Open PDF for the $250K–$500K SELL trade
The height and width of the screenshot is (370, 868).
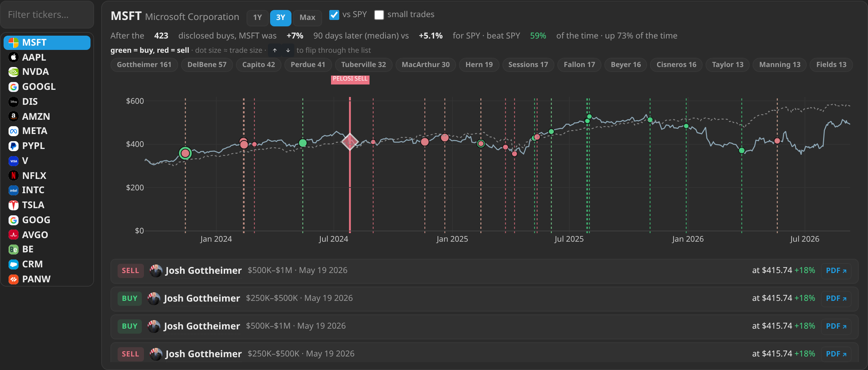click(836, 354)
